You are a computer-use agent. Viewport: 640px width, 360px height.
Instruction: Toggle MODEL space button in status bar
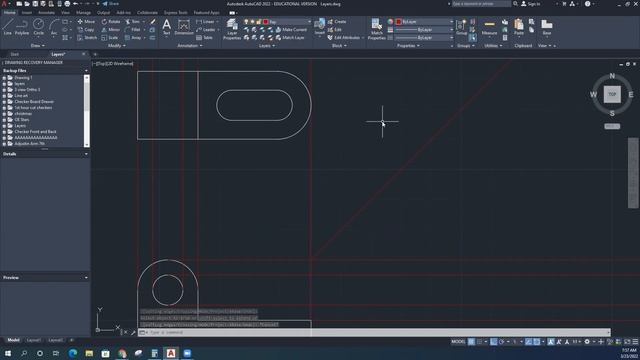coord(458,342)
